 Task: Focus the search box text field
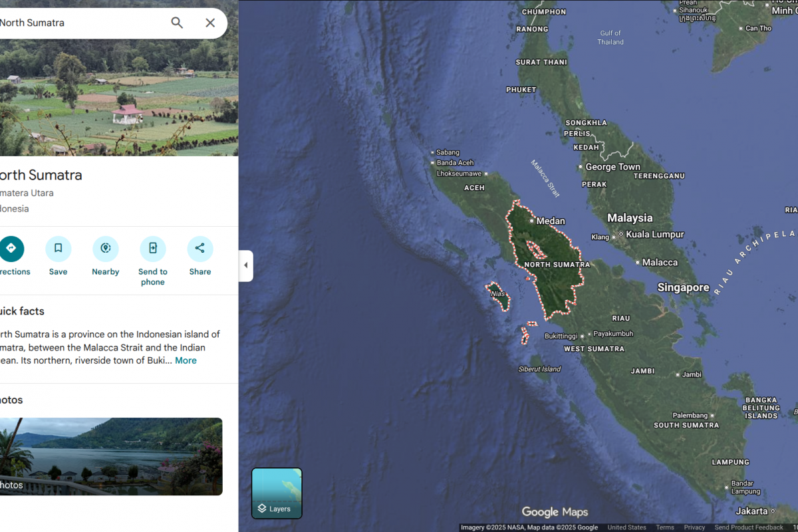(x=80, y=23)
